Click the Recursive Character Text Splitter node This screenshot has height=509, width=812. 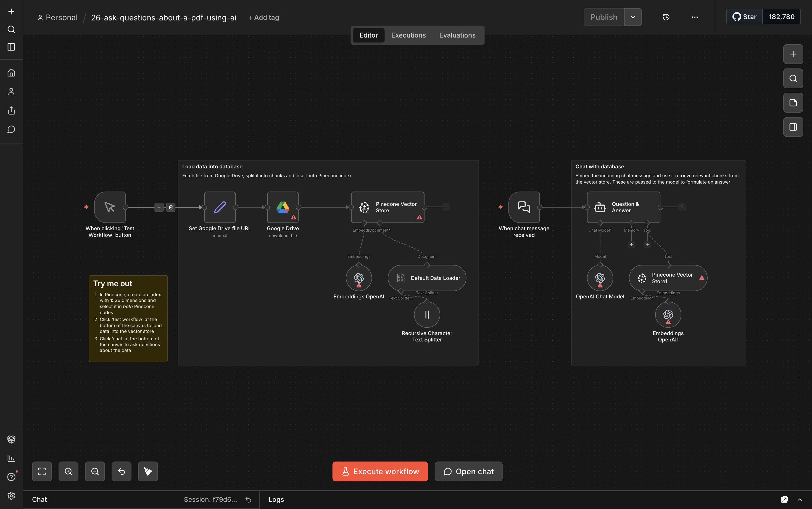[427, 314]
